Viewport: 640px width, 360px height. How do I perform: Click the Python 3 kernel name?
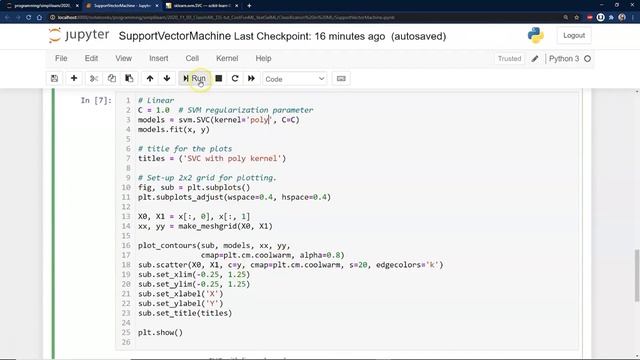[564, 59]
